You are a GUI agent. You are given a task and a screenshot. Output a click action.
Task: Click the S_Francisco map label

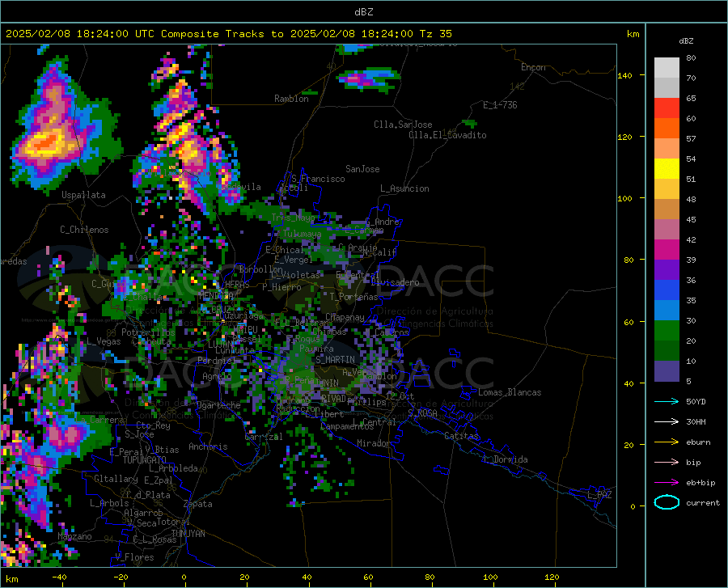tap(318, 179)
